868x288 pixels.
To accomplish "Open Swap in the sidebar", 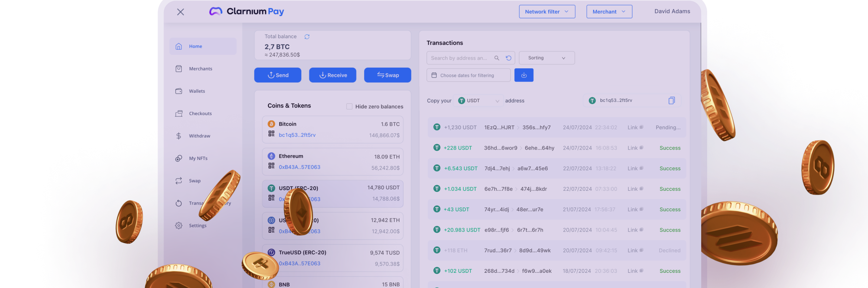I will 194,181.
